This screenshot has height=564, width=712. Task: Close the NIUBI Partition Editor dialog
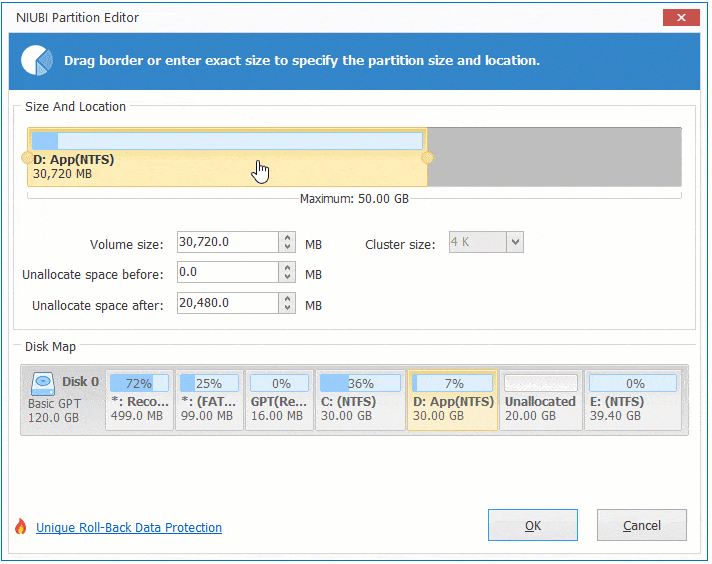coord(681,17)
